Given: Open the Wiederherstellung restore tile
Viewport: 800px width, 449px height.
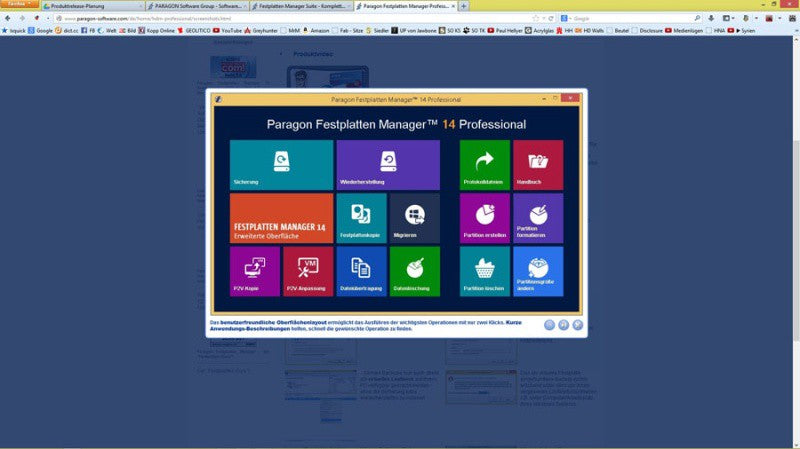Looking at the screenshot, I should (x=388, y=165).
